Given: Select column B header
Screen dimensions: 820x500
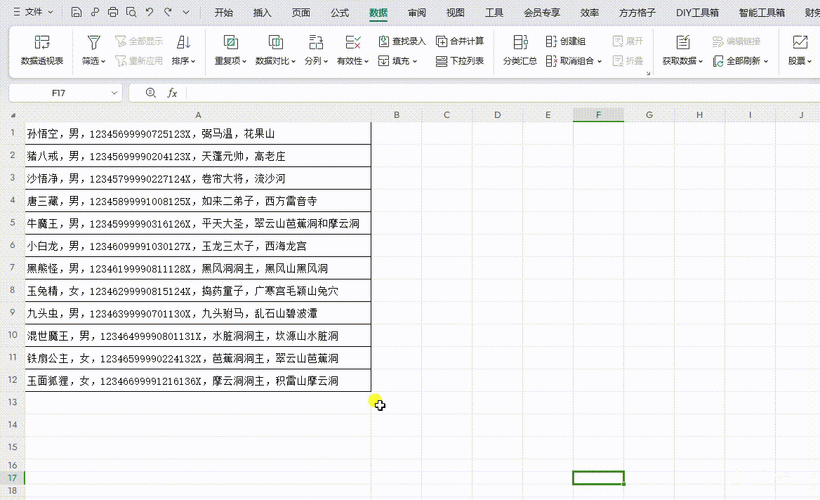Looking at the screenshot, I should tap(396, 115).
